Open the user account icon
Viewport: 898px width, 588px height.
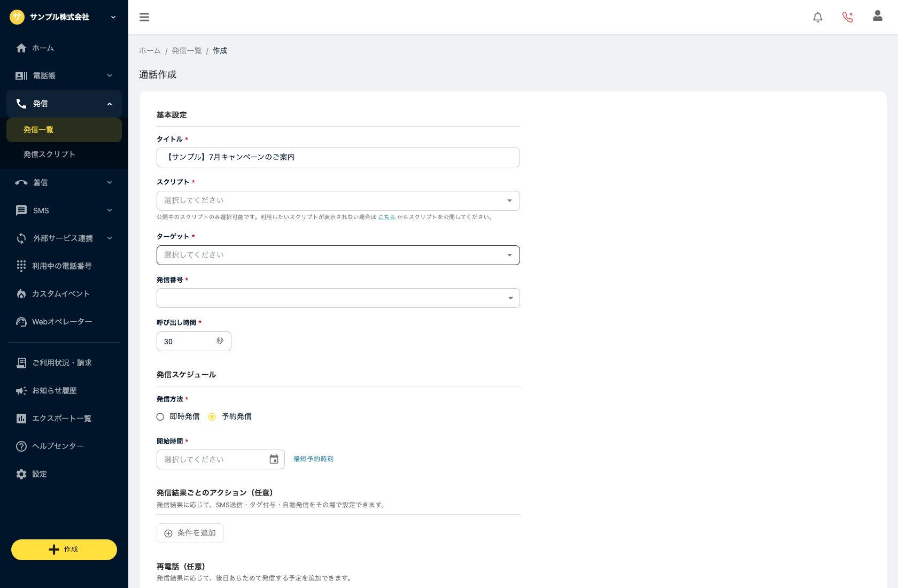click(x=878, y=16)
